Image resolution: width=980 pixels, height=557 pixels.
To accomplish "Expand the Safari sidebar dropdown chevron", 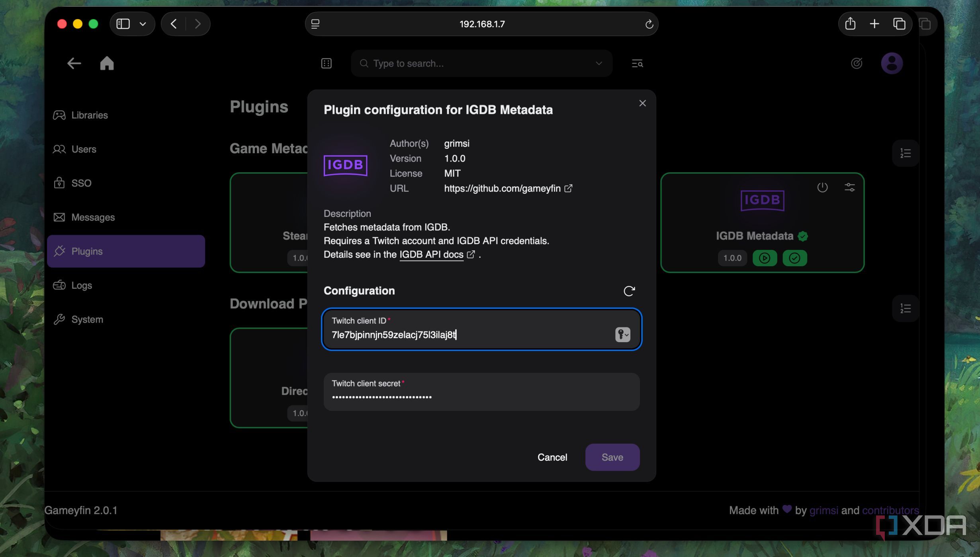I will click(143, 24).
